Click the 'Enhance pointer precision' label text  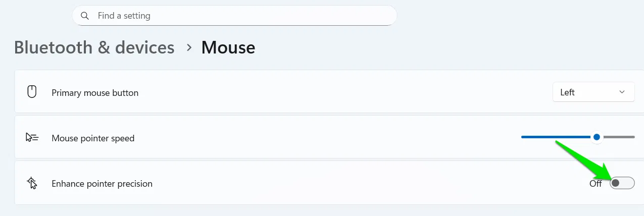click(x=102, y=184)
